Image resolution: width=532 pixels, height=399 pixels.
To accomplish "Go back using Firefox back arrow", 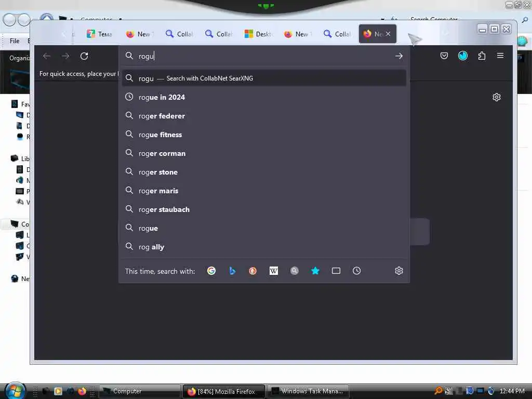I will pos(47,56).
